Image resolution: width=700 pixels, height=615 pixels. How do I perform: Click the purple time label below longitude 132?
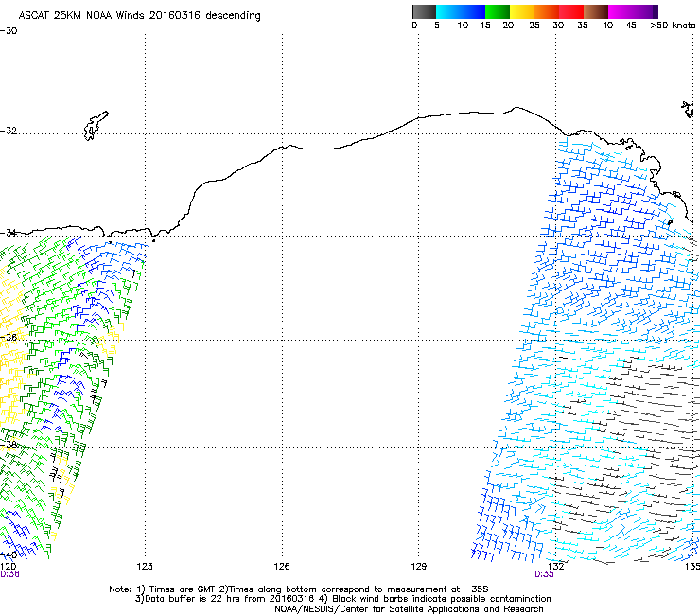pos(544,574)
